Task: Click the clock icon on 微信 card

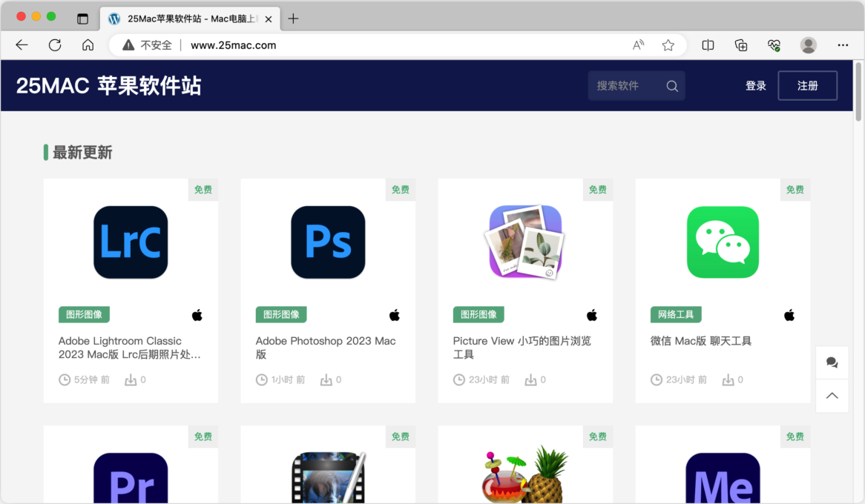Action: [x=657, y=379]
